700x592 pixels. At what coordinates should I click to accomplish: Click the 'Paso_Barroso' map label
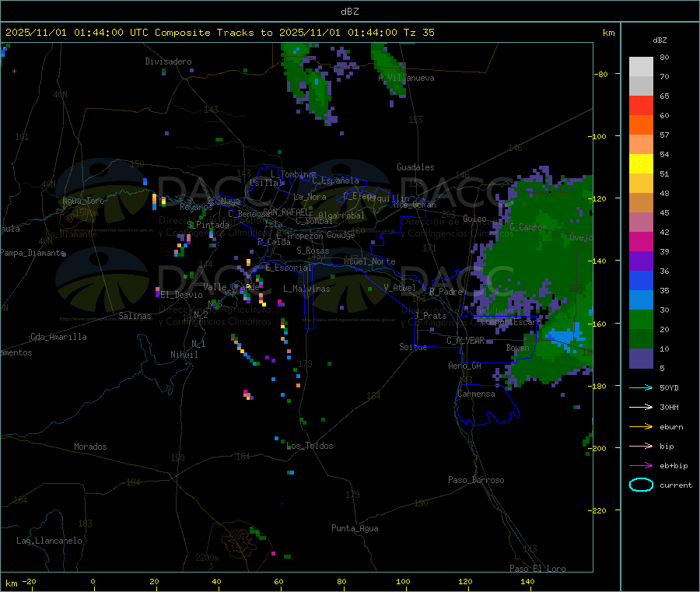tap(476, 480)
